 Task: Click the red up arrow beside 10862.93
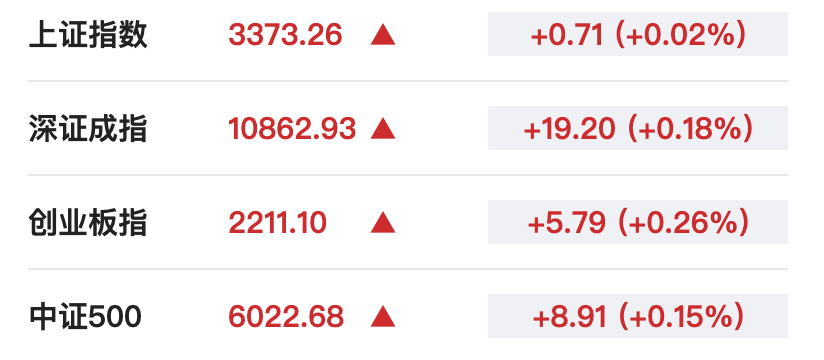[383, 129]
